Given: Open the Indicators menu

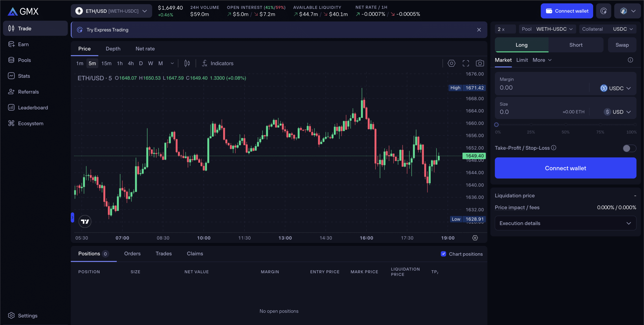Looking at the screenshot, I should [218, 63].
